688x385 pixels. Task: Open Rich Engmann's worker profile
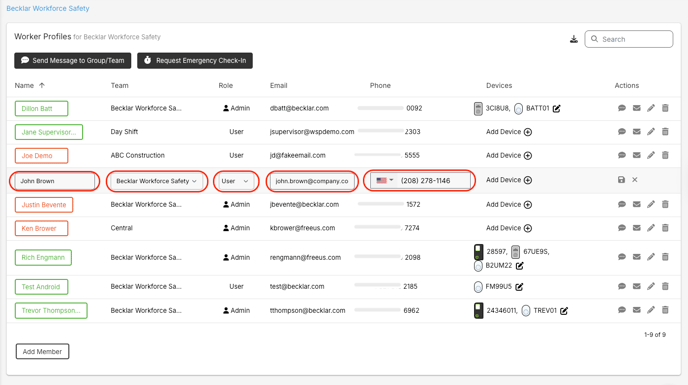pyautogui.click(x=43, y=258)
